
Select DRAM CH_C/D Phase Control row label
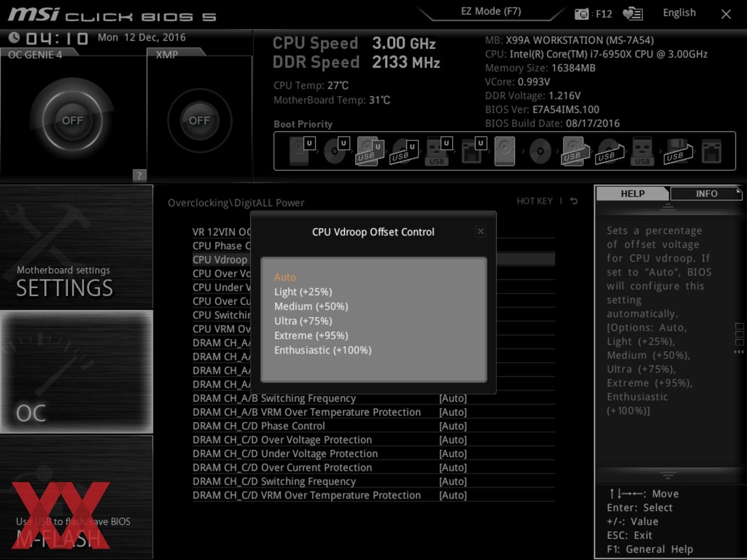point(259,426)
